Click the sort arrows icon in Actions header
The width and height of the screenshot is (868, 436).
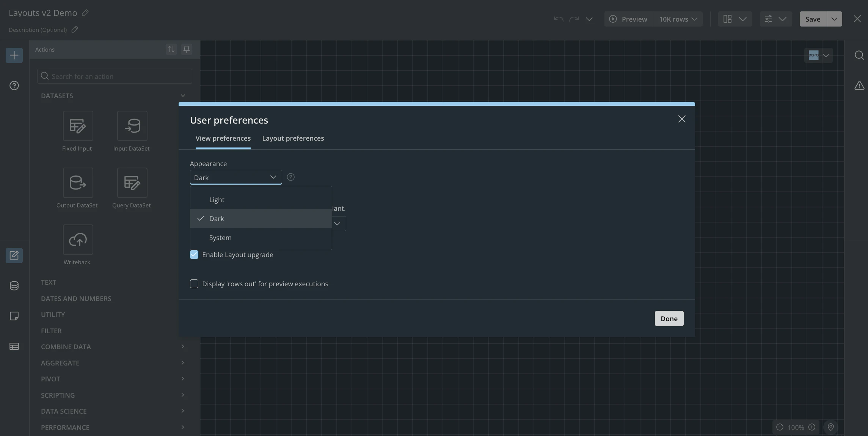pyautogui.click(x=171, y=49)
